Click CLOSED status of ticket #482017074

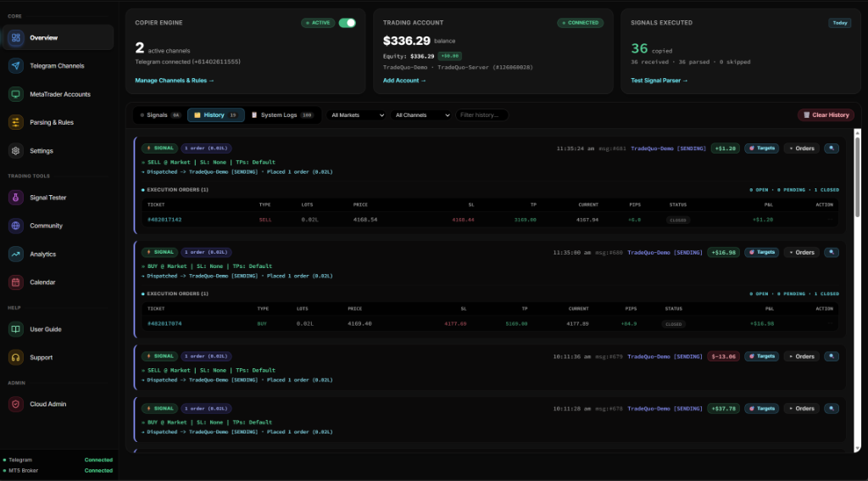click(x=674, y=324)
